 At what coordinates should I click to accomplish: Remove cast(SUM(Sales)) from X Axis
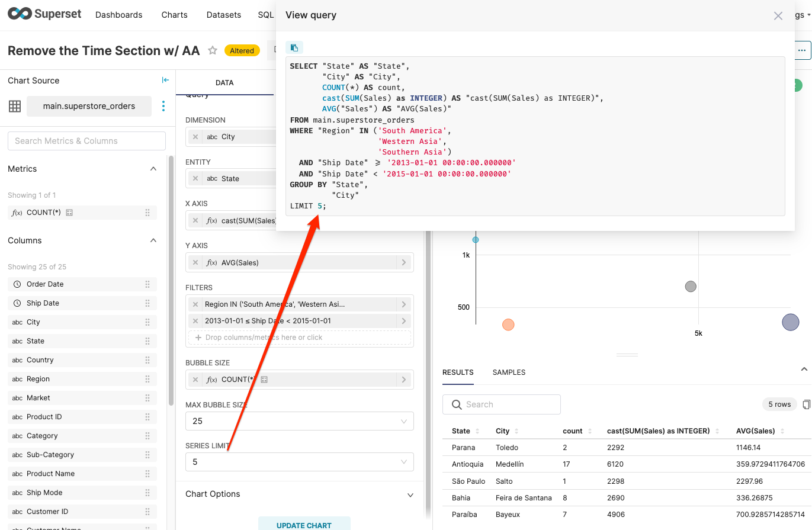(195, 221)
